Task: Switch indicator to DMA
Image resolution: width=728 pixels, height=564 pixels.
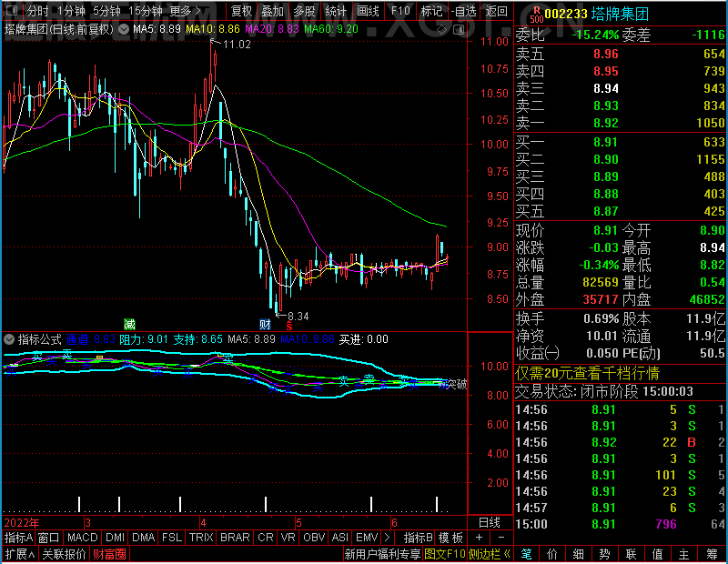Action: [143, 538]
